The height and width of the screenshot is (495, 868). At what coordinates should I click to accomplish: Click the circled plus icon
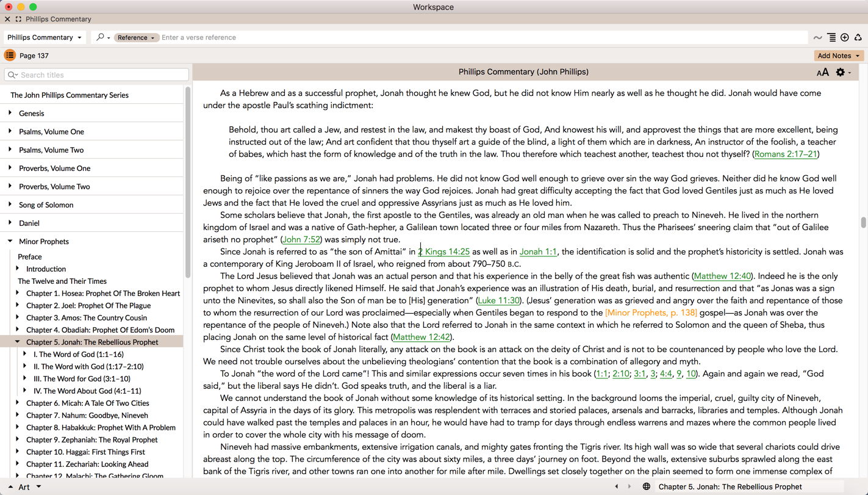[x=845, y=38]
